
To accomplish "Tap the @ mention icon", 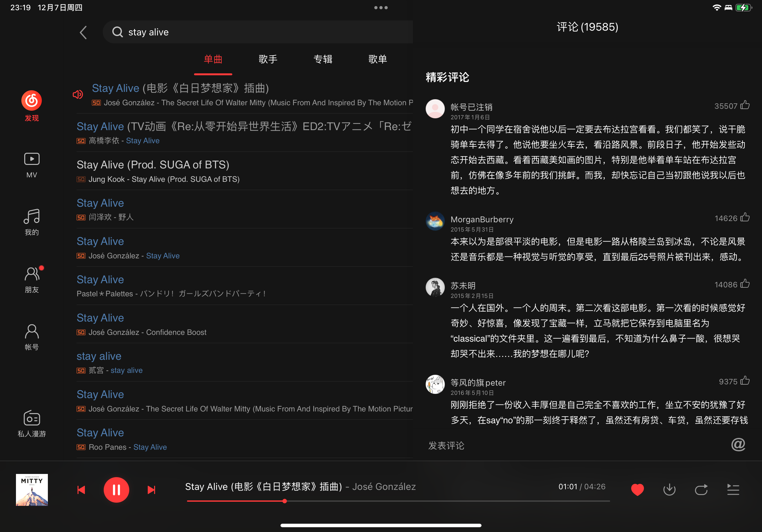I will pyautogui.click(x=738, y=444).
